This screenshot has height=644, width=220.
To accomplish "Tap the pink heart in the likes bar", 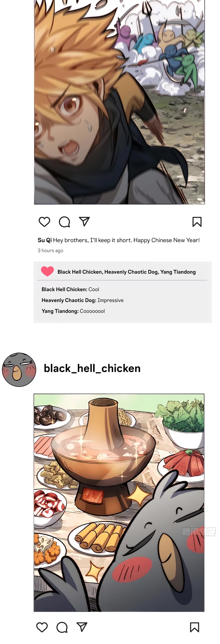I will pyautogui.click(x=47, y=272).
